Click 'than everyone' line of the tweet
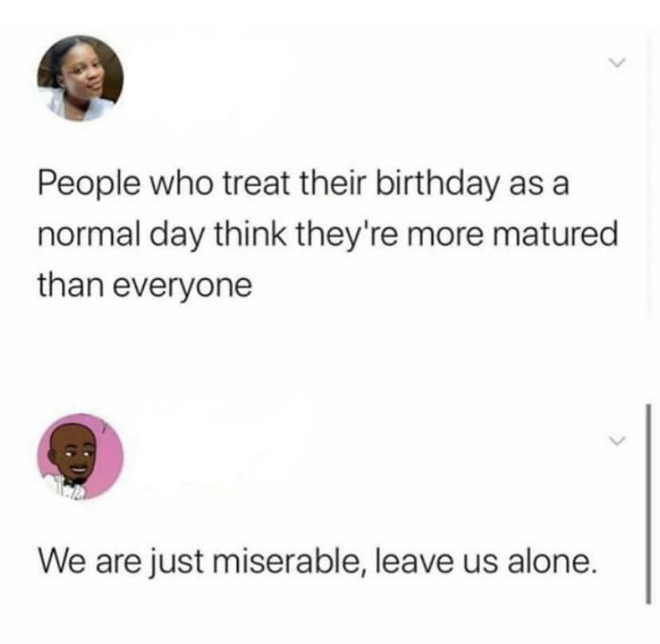660x644 pixels. (145, 287)
